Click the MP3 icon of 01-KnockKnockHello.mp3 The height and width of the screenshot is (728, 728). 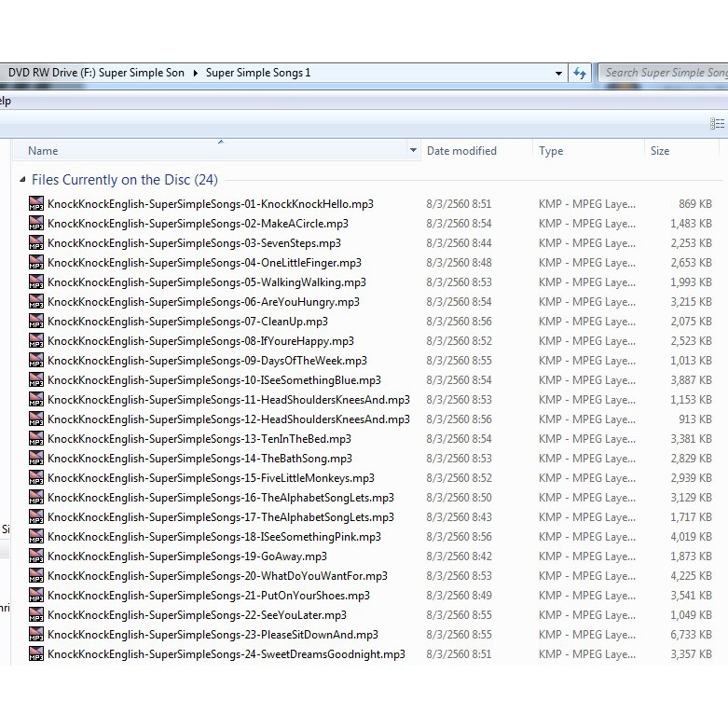pyautogui.click(x=36, y=204)
